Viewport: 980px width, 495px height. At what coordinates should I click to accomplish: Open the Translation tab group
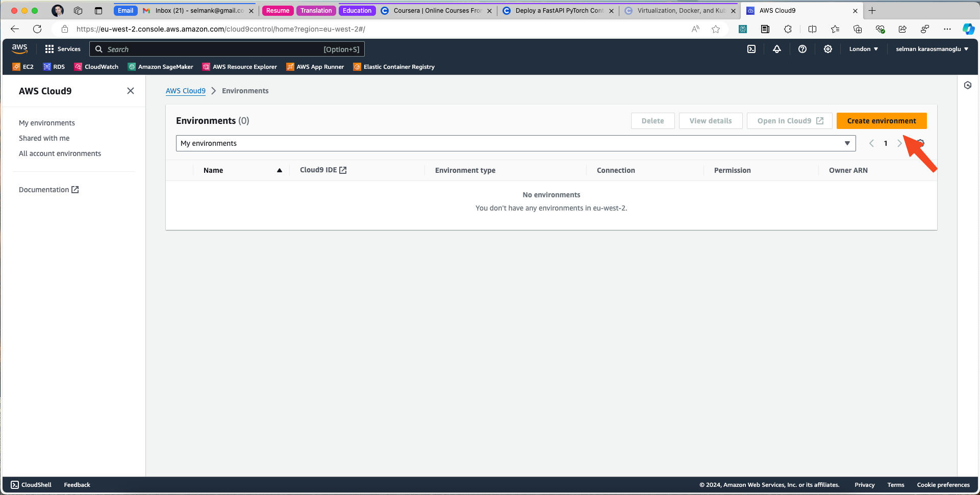pyautogui.click(x=316, y=11)
